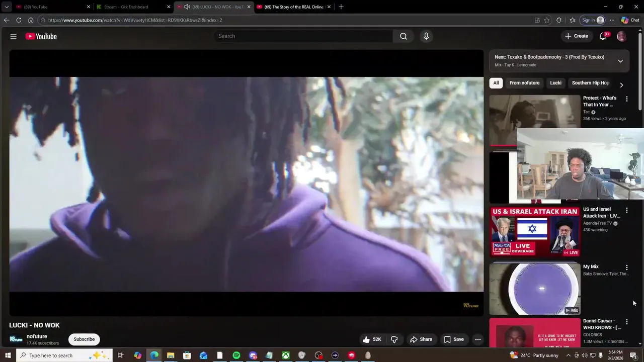
Task: Like the LUCKI - NO WOK video
Action: [373, 339]
